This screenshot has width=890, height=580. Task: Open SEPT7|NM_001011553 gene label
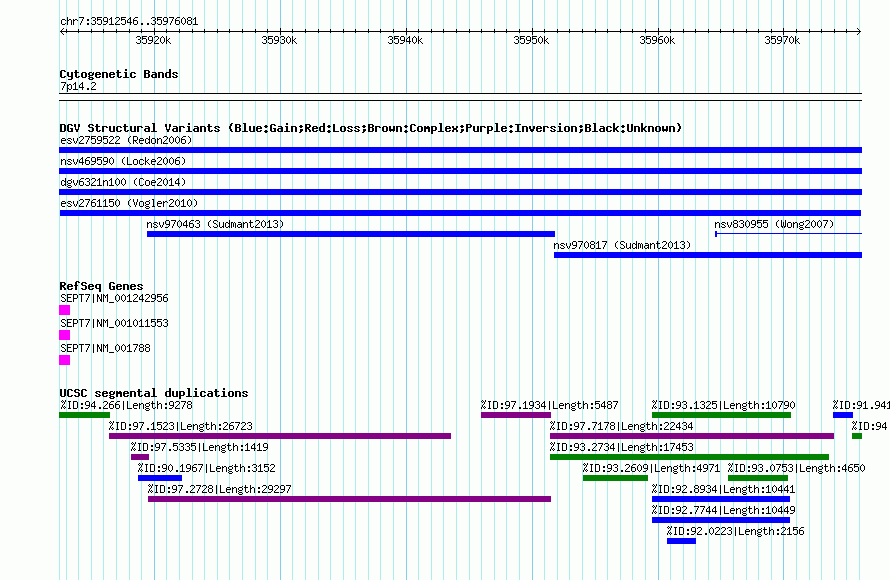tap(115, 323)
